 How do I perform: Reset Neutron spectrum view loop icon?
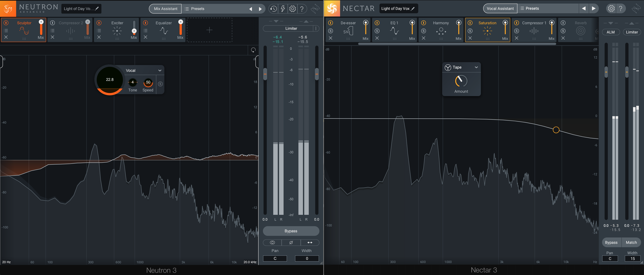253,50
